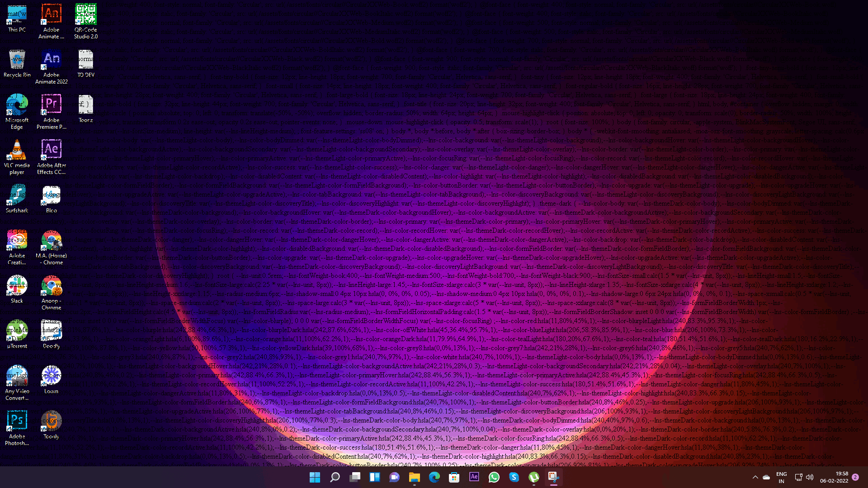Open Task View from taskbar

355,477
